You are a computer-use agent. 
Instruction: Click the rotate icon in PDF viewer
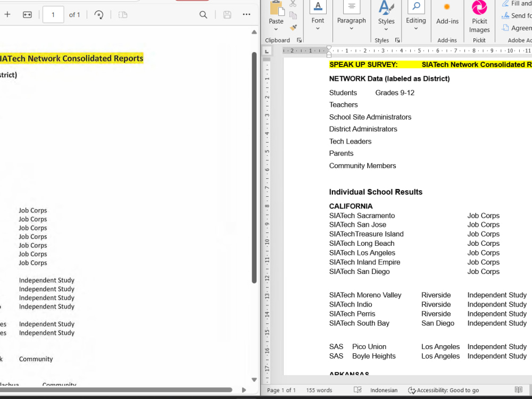(x=99, y=14)
